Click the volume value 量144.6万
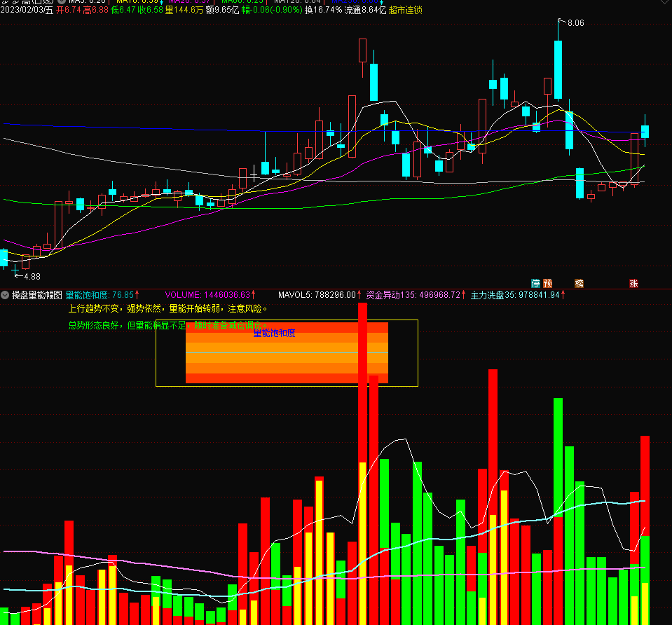 184,10
